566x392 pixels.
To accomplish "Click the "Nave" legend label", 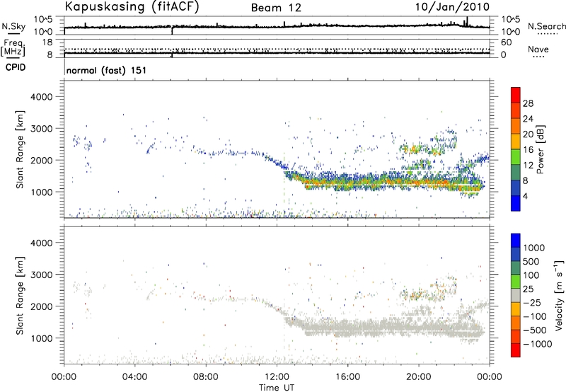I will [x=538, y=49].
